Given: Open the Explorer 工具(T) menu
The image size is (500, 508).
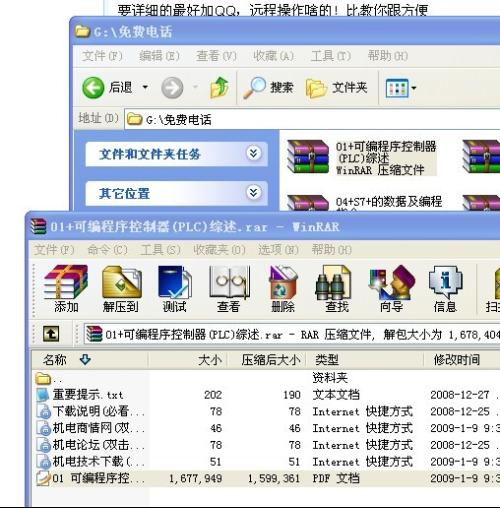Looking at the screenshot, I should click(x=331, y=56).
